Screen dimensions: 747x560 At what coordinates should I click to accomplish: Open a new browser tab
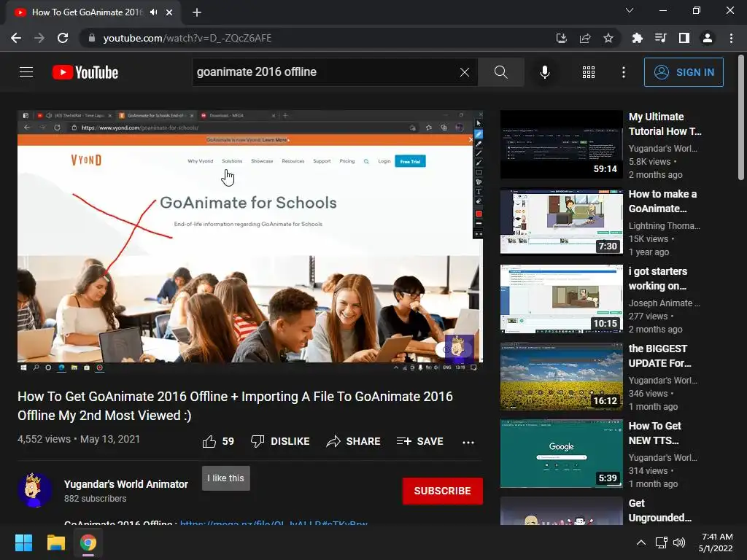click(x=197, y=12)
